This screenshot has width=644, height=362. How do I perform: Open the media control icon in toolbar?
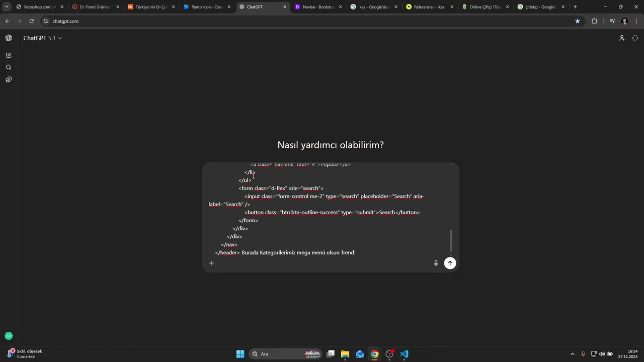pyautogui.click(x=612, y=21)
